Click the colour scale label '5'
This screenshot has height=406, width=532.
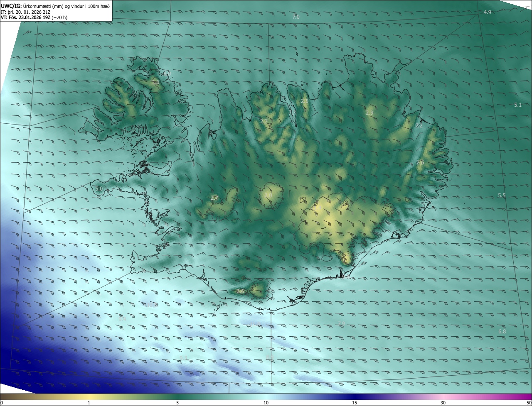pyautogui.click(x=177, y=403)
